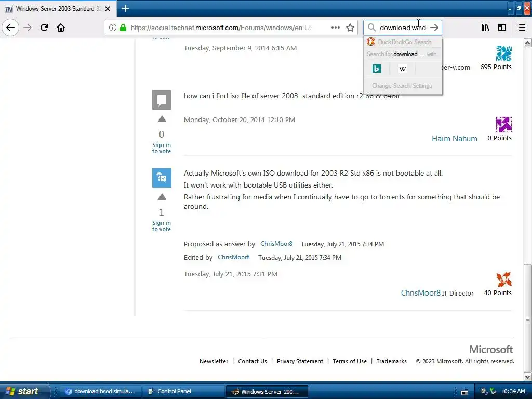Click the timestamp Monday, October 20, 2014
This screenshot has width=532, height=399.
coord(239,120)
